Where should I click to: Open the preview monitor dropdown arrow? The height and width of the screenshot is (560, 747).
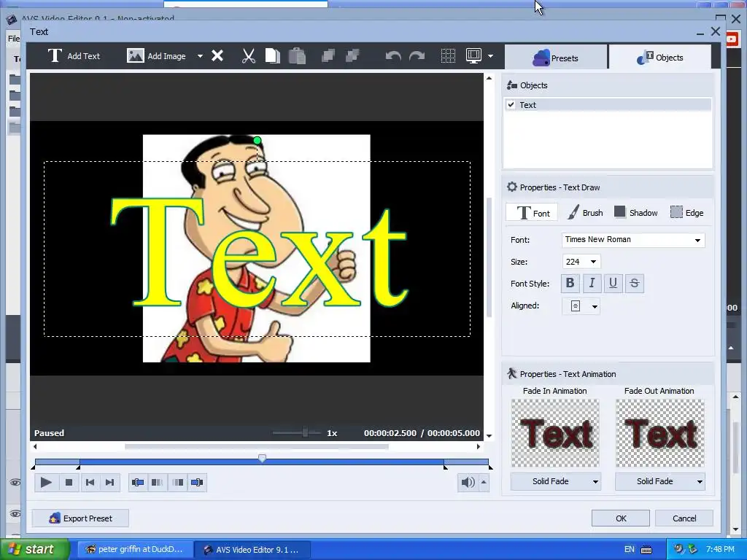490,56
